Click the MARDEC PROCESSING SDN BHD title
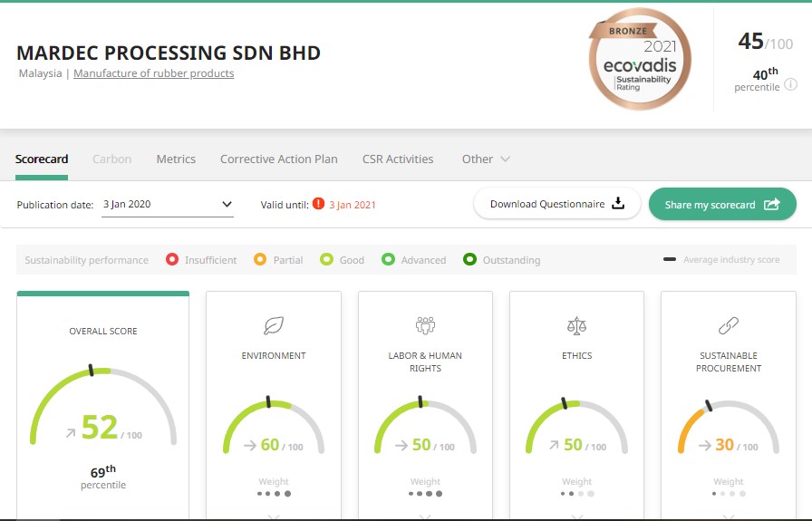Screen dimensions: 812x521 (x=169, y=53)
